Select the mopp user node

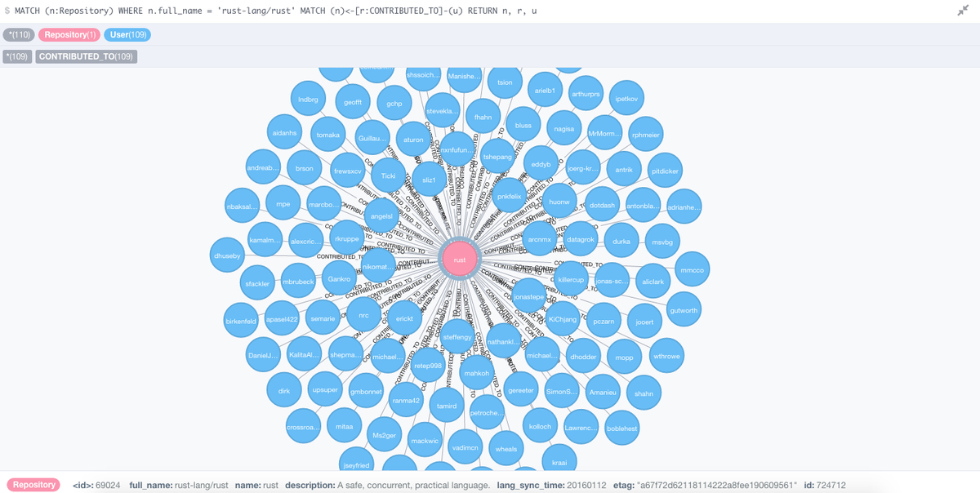624,358
